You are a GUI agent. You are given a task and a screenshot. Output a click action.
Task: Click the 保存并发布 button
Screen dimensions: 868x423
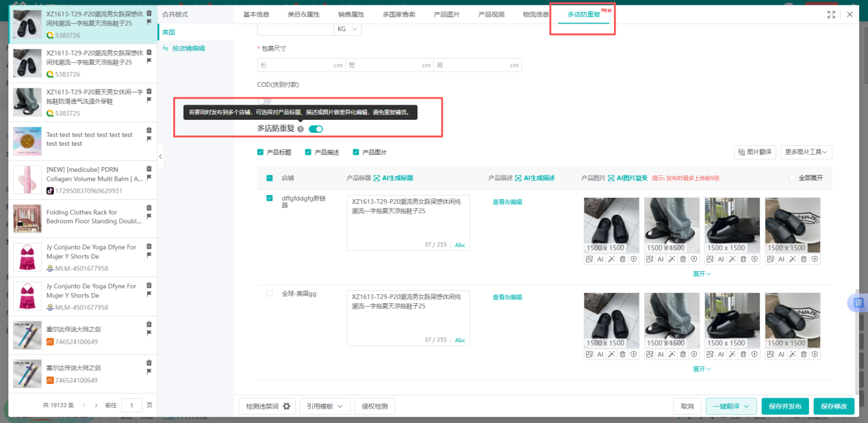pyautogui.click(x=786, y=406)
